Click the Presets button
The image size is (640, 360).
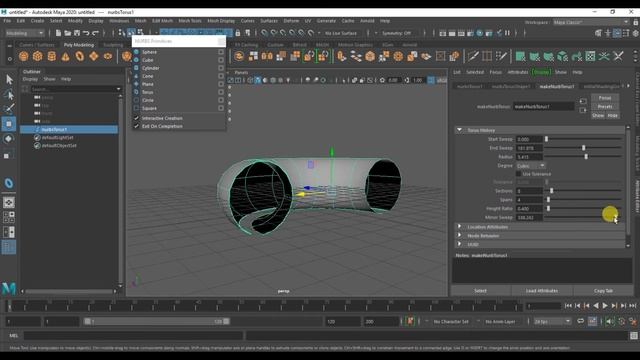(605, 107)
